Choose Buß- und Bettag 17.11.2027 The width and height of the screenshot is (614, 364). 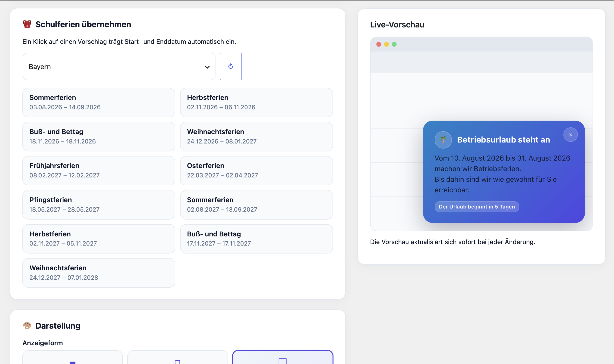256,239
